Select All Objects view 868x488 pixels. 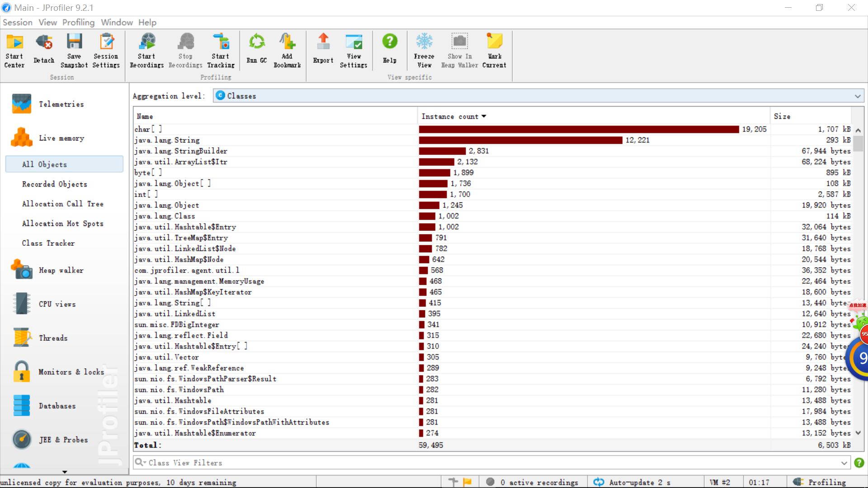pos(64,164)
